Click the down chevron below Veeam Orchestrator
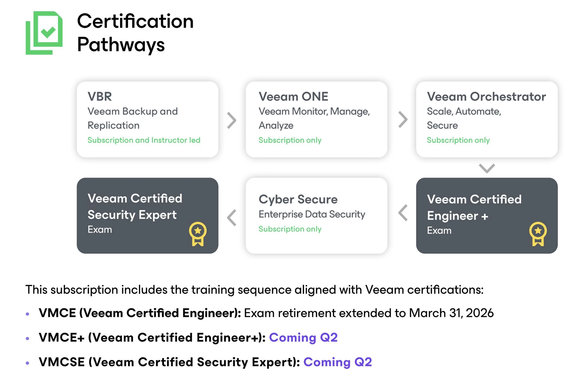The height and width of the screenshot is (388, 588). pos(487,168)
